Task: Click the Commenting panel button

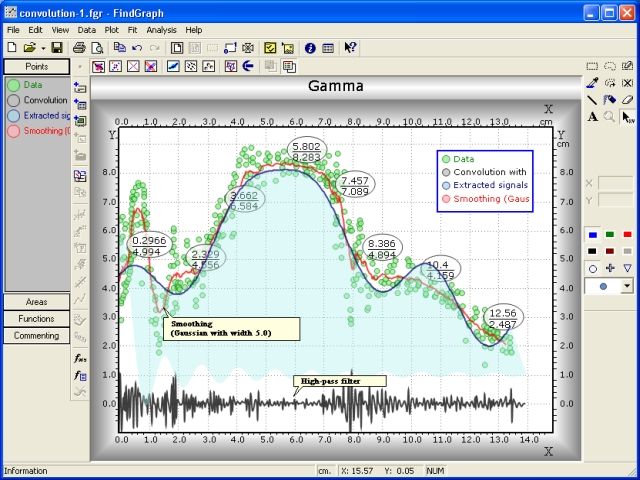Action: pyautogui.click(x=36, y=336)
